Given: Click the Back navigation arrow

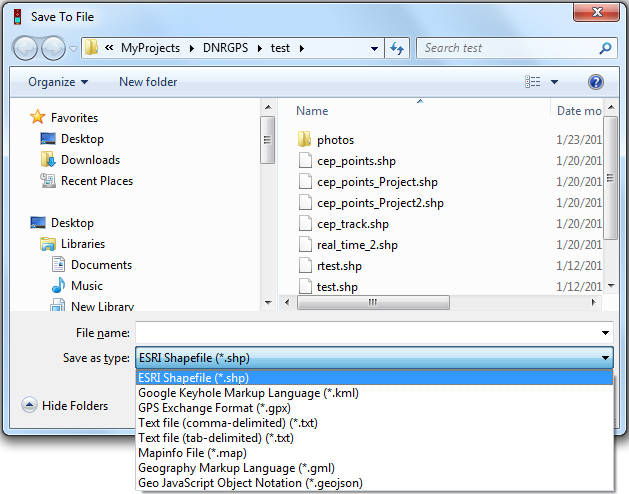Looking at the screenshot, I should 25,48.
